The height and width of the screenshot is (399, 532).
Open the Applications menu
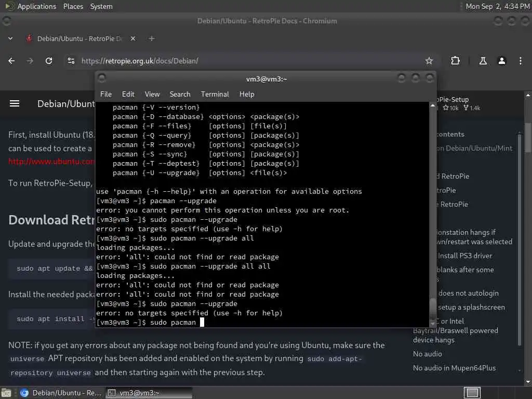coord(31,6)
